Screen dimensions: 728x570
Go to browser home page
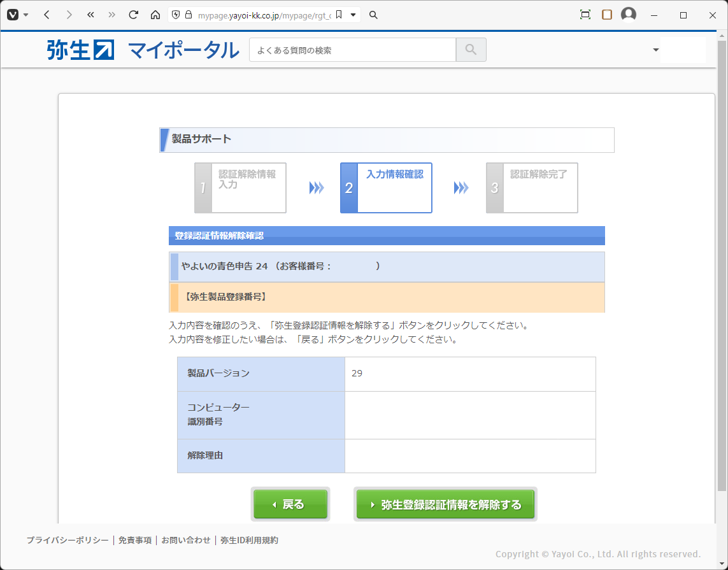click(x=155, y=15)
